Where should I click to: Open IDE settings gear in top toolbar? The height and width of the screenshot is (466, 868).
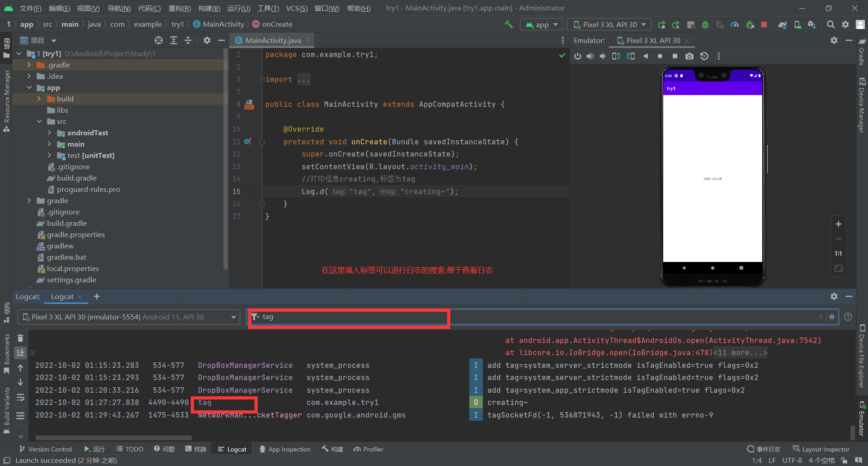pyautogui.click(x=845, y=24)
